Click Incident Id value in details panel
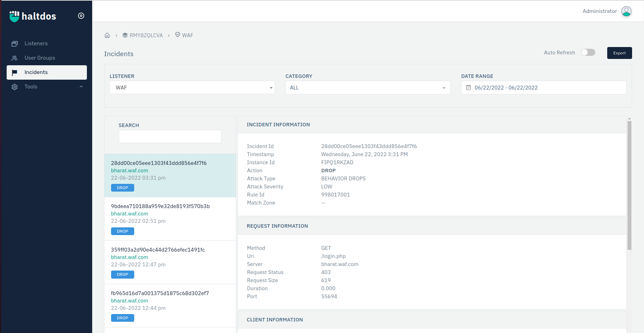This screenshot has height=333, width=644. pyautogui.click(x=369, y=146)
